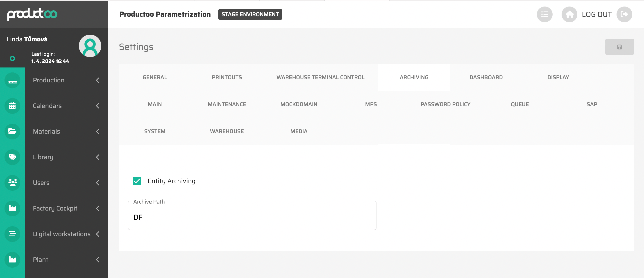This screenshot has width=644, height=278.
Task: Expand the Digital workstations chevron
Action: (x=98, y=234)
